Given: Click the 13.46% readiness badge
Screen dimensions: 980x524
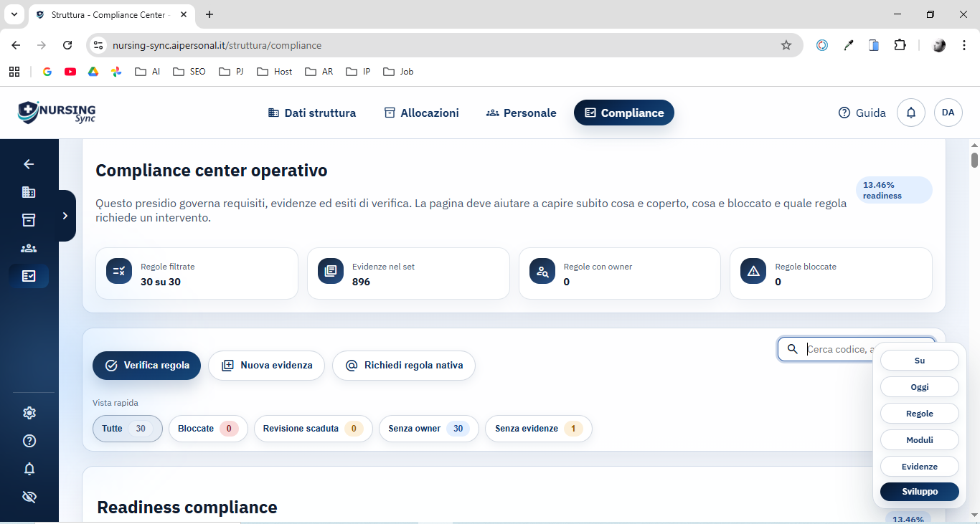Looking at the screenshot, I should [x=894, y=190].
